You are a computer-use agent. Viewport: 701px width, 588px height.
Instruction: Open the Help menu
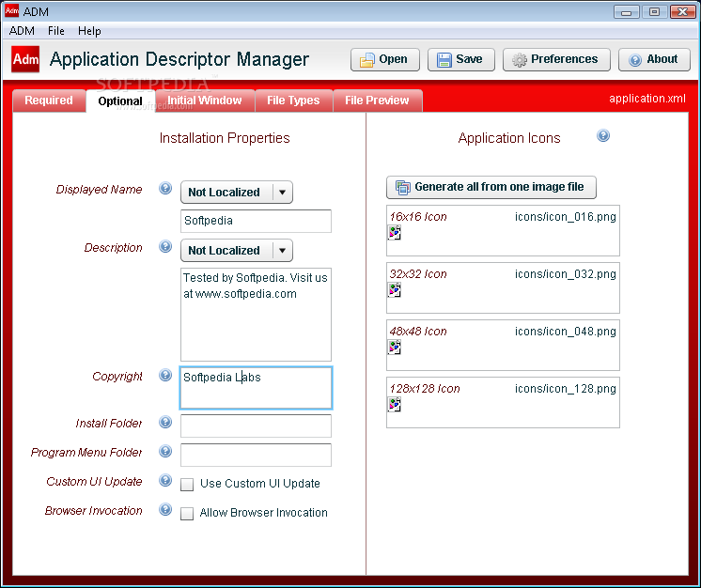(89, 31)
